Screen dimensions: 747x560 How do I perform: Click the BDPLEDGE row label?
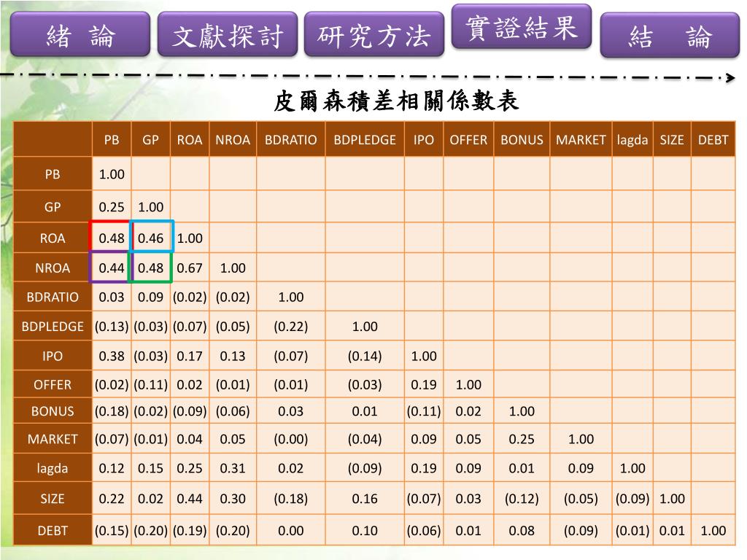click(53, 326)
